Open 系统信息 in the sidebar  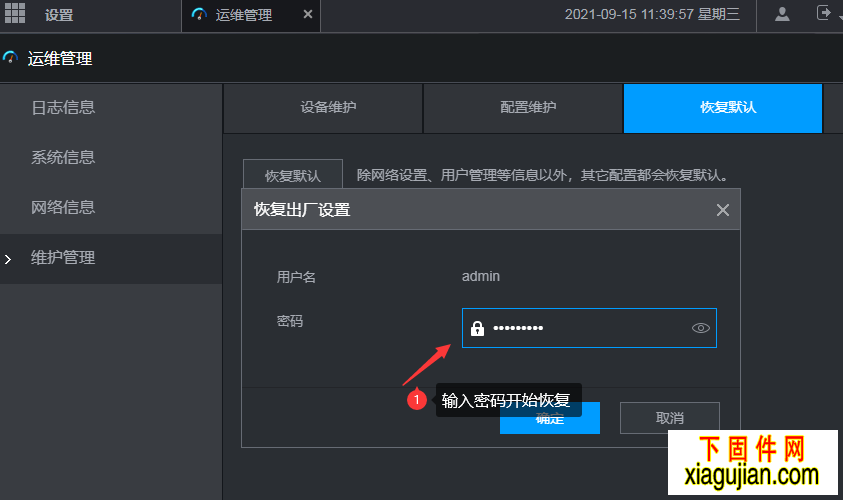111,158
